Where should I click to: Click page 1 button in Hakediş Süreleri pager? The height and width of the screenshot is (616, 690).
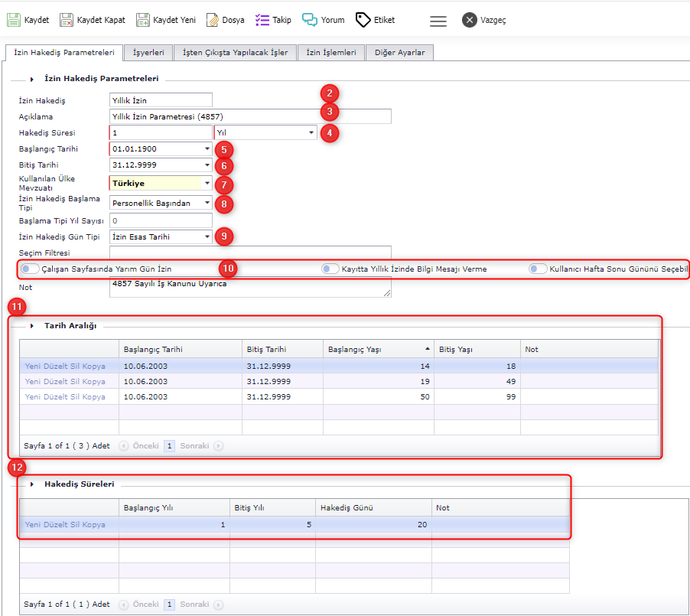click(x=169, y=605)
